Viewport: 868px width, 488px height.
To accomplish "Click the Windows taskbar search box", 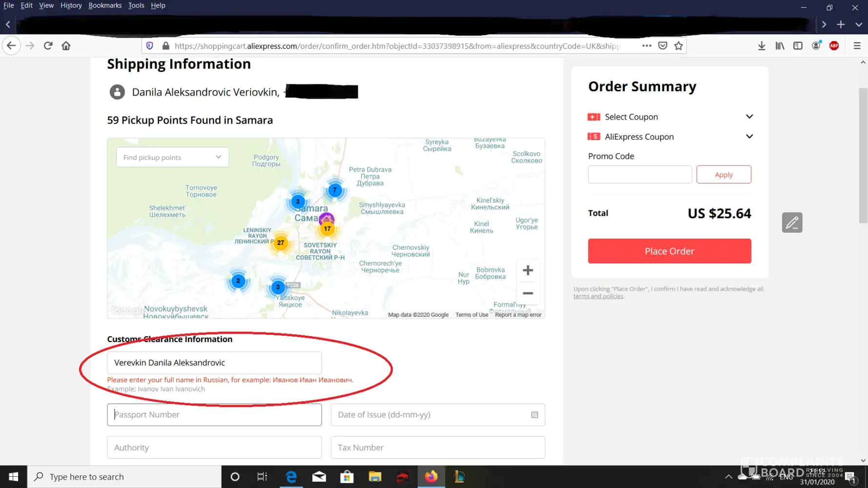I will (x=124, y=477).
